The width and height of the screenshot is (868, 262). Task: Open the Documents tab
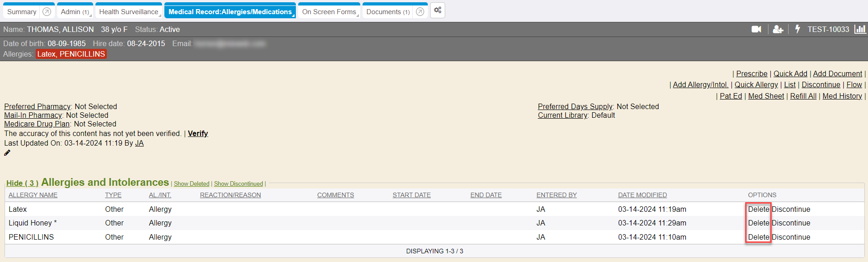[x=388, y=12]
